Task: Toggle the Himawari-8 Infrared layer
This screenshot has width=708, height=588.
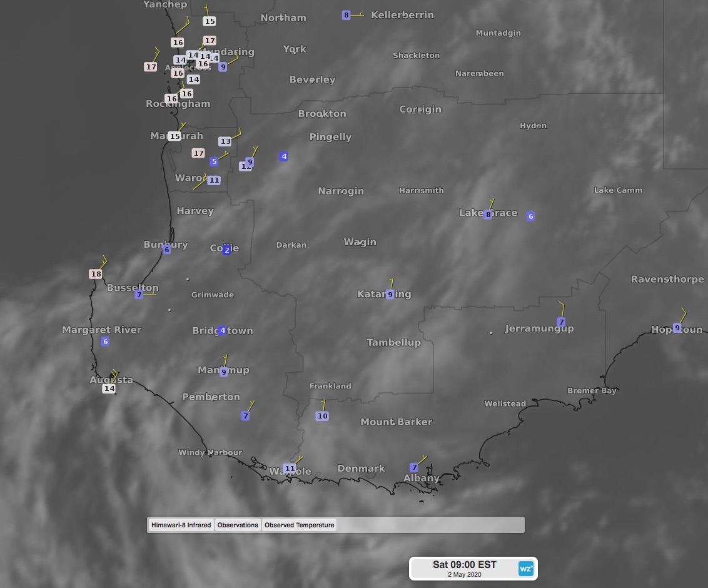Action: tap(181, 525)
